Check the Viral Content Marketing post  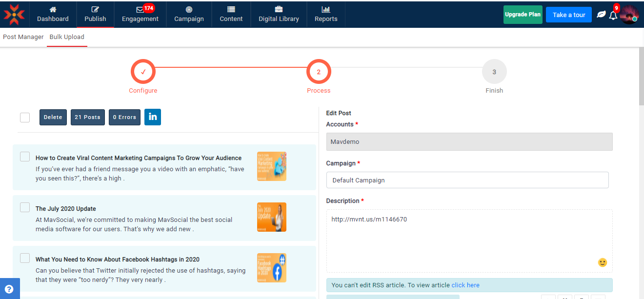[25, 157]
